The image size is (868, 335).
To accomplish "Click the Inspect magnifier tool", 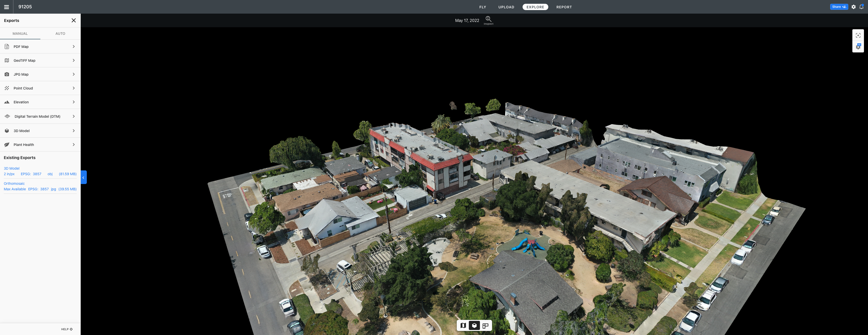I will [x=488, y=20].
